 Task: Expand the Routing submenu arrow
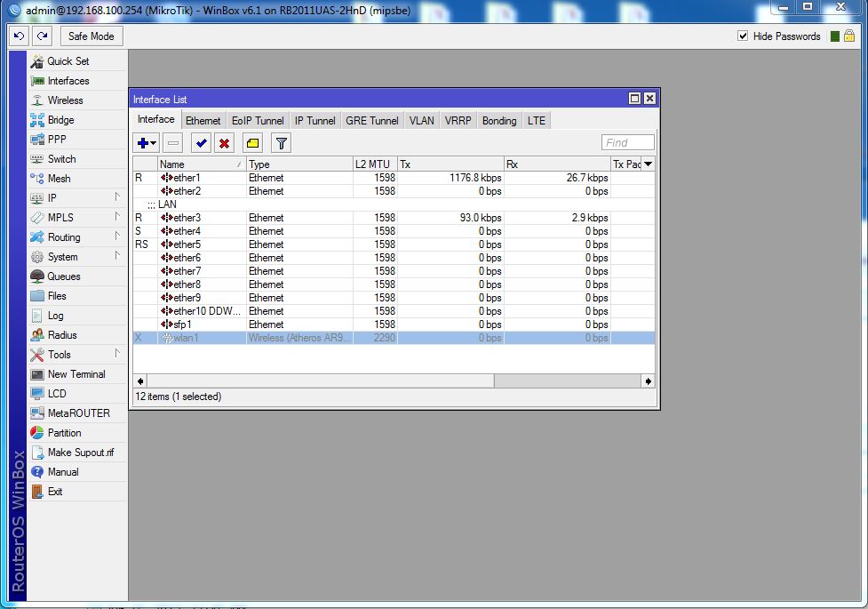pos(117,236)
